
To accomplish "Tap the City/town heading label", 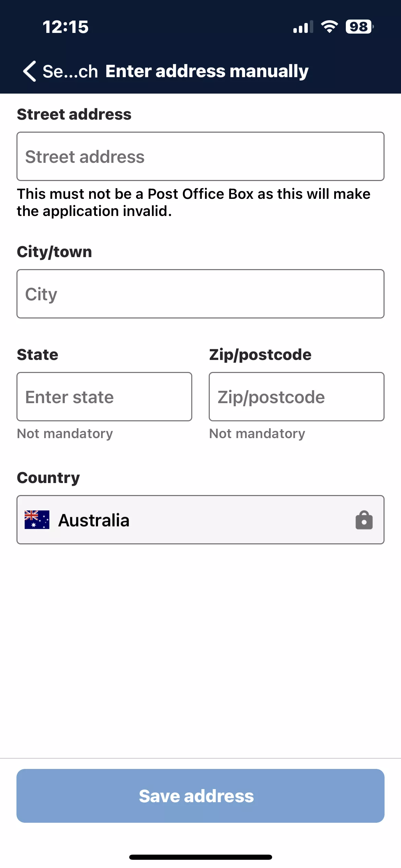I will 54,252.
